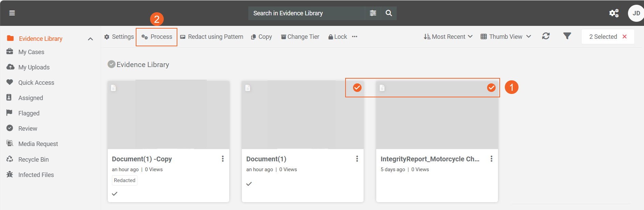Image resolution: width=644 pixels, height=210 pixels.
Task: Open Recycle Bin from the sidebar
Action: (33, 159)
